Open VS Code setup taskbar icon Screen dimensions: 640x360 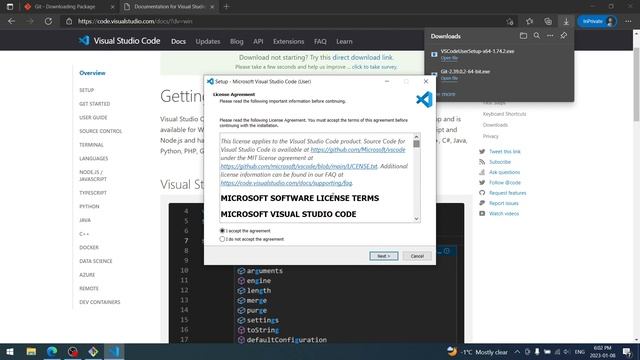point(114,351)
